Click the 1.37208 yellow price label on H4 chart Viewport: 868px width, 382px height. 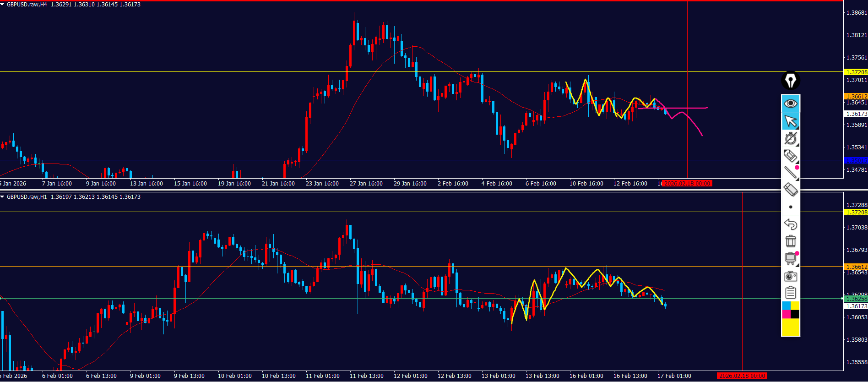[856, 72]
